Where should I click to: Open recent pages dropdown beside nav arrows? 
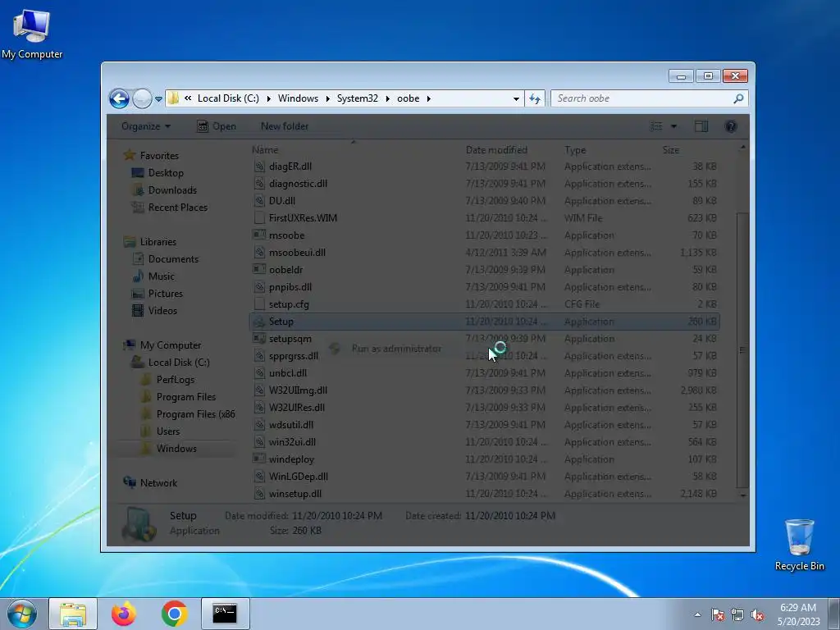[x=158, y=99]
